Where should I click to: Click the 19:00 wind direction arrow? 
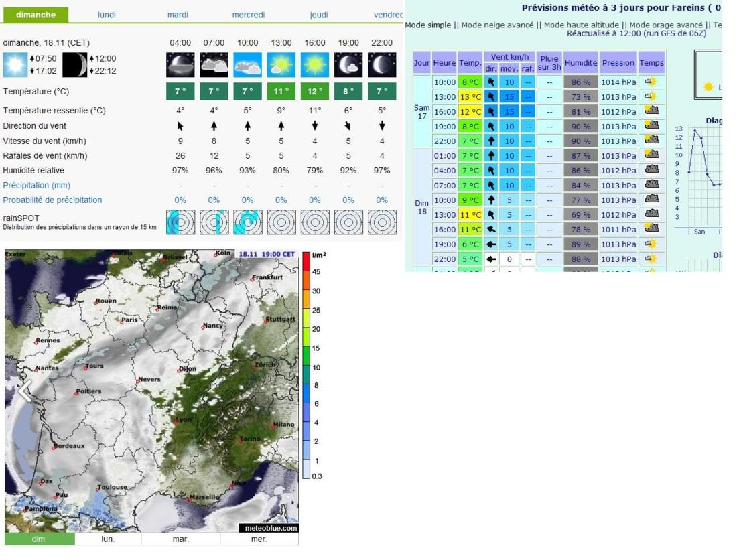pyautogui.click(x=348, y=126)
